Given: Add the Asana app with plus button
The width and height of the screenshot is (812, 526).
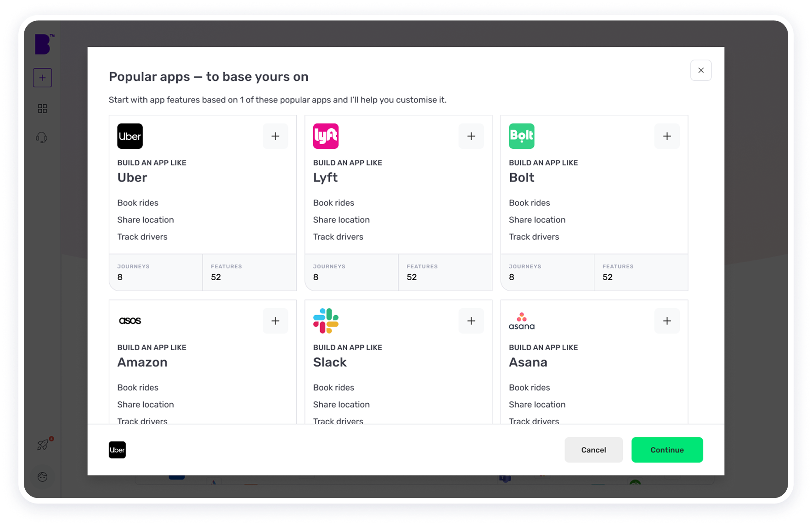Looking at the screenshot, I should tap(667, 321).
